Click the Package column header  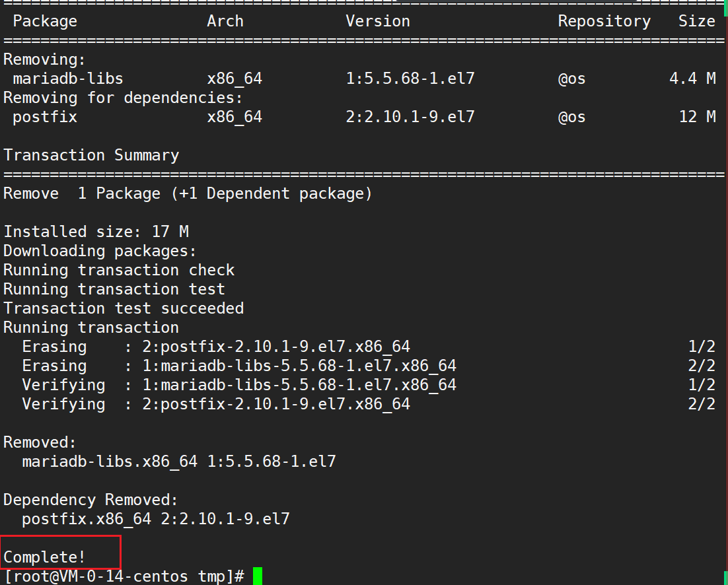(x=45, y=21)
